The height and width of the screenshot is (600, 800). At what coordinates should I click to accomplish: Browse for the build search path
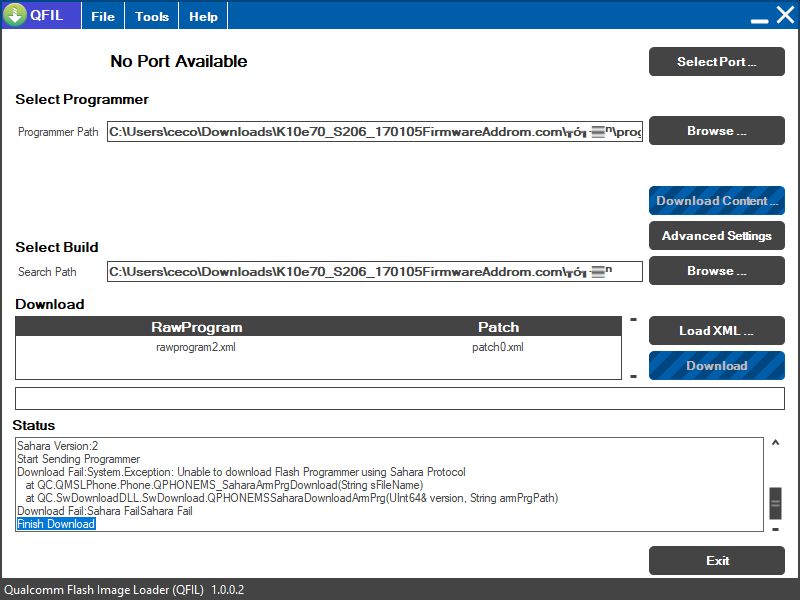click(716, 270)
